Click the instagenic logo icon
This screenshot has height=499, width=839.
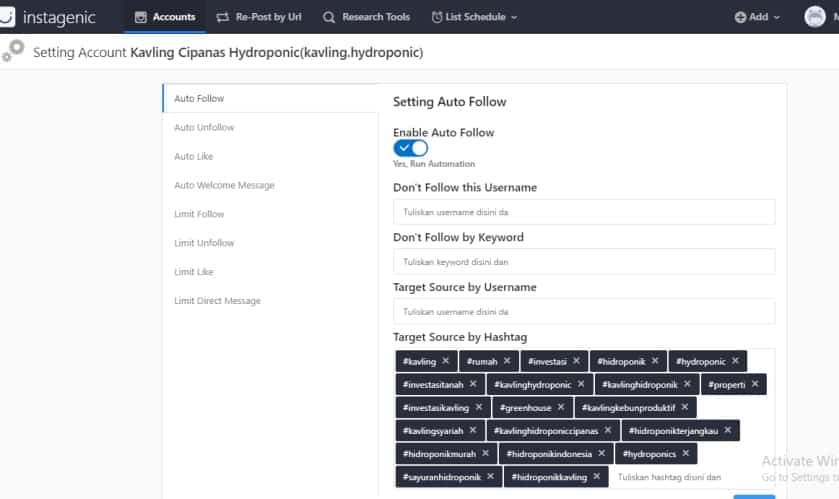[7, 17]
